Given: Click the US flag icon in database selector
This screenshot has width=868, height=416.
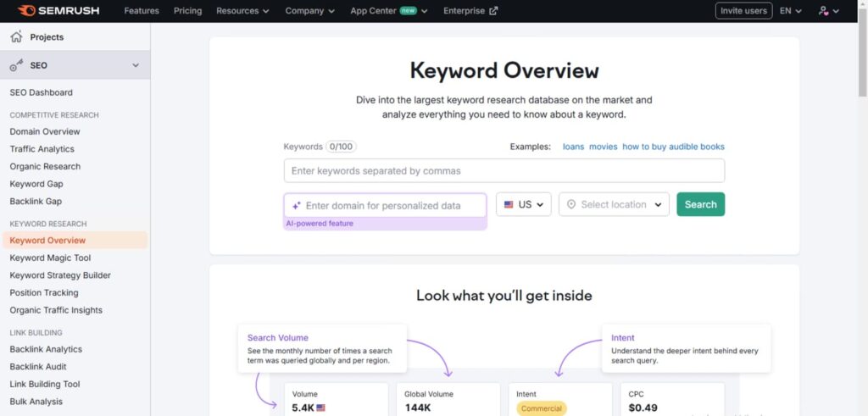Looking at the screenshot, I should coord(509,204).
